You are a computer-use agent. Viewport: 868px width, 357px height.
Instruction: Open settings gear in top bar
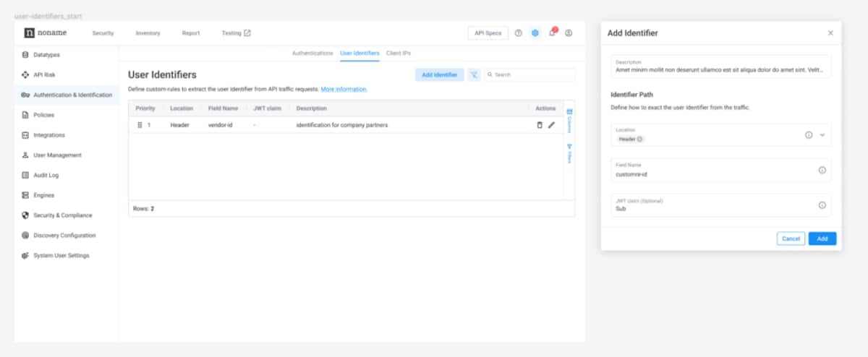[535, 33]
